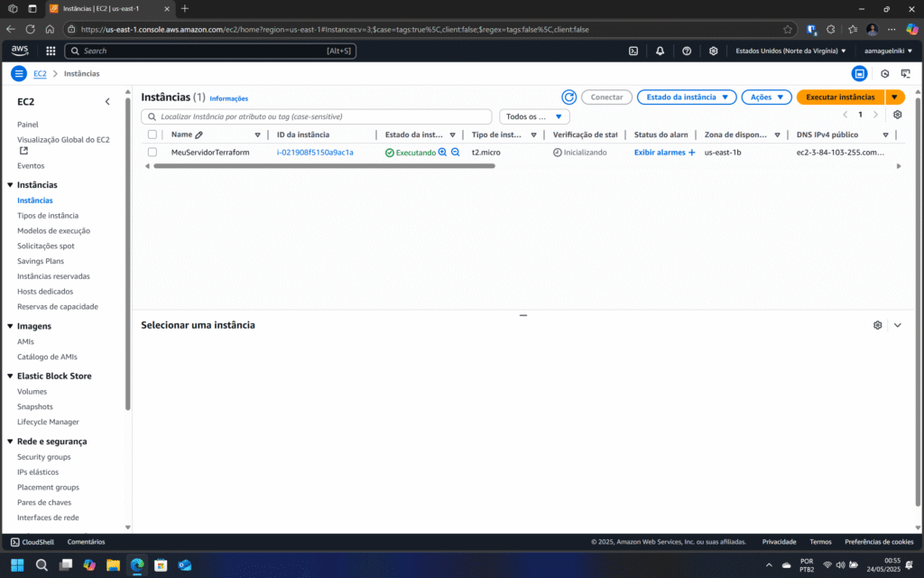Click the Comentários footer link
924x578 pixels.
tap(86, 542)
